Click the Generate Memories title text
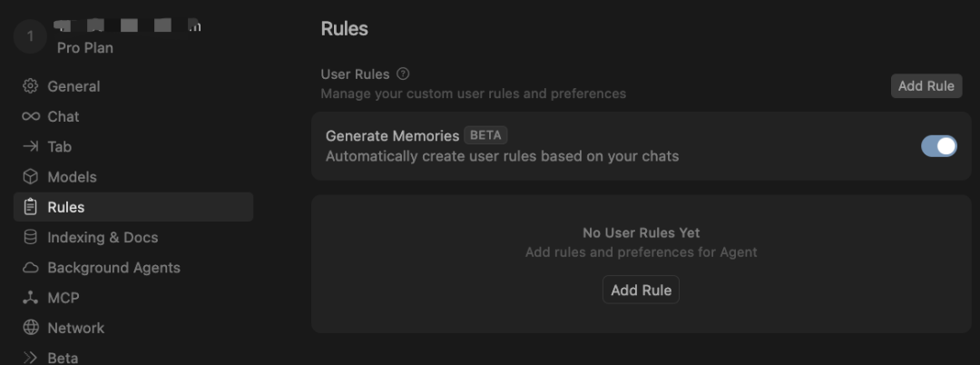 click(x=392, y=135)
